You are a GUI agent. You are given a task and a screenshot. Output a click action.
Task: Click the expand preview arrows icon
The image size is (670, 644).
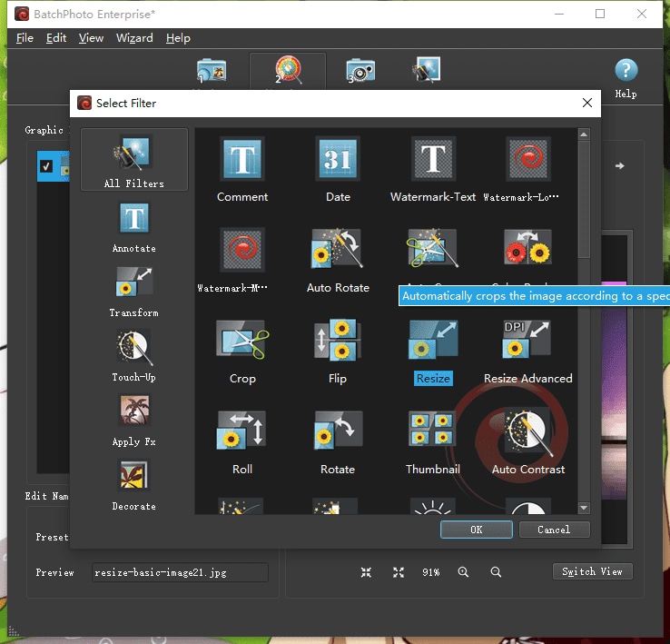coord(399,572)
